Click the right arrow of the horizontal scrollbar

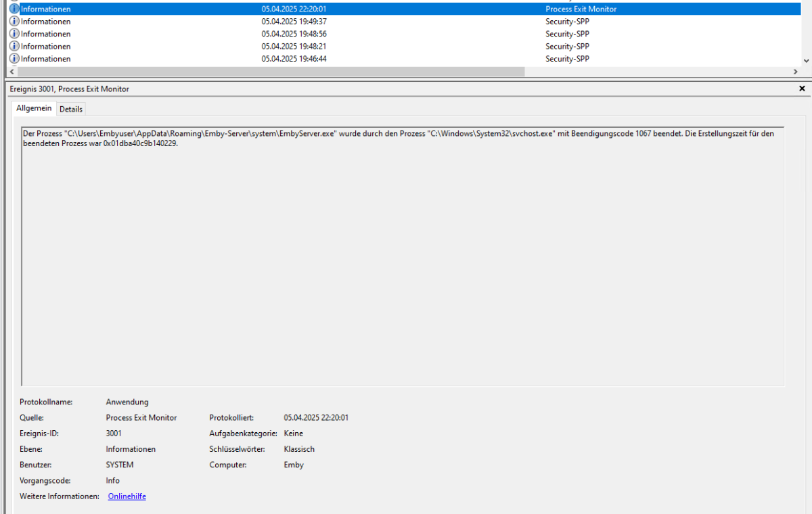(x=795, y=72)
